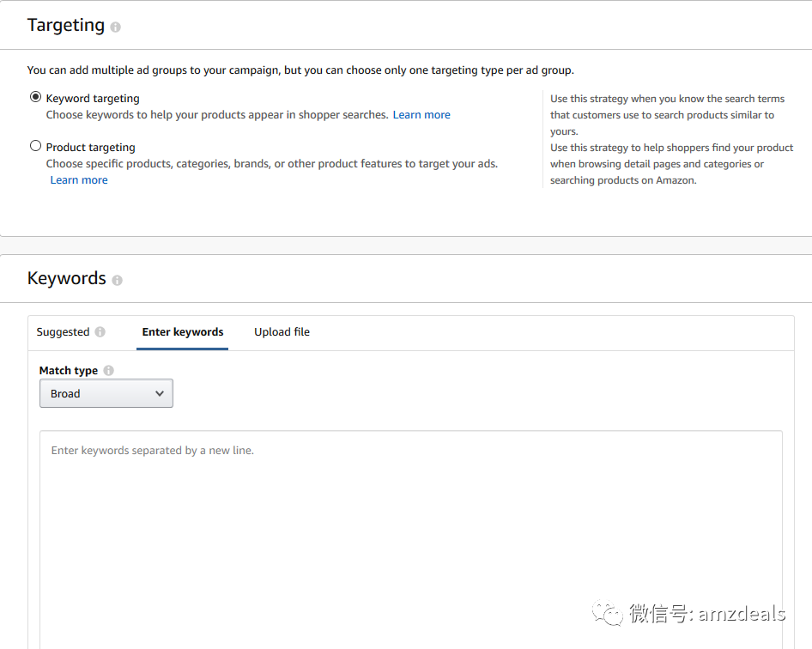Select the Enter keywords tab
The image size is (812, 649).
point(183,332)
